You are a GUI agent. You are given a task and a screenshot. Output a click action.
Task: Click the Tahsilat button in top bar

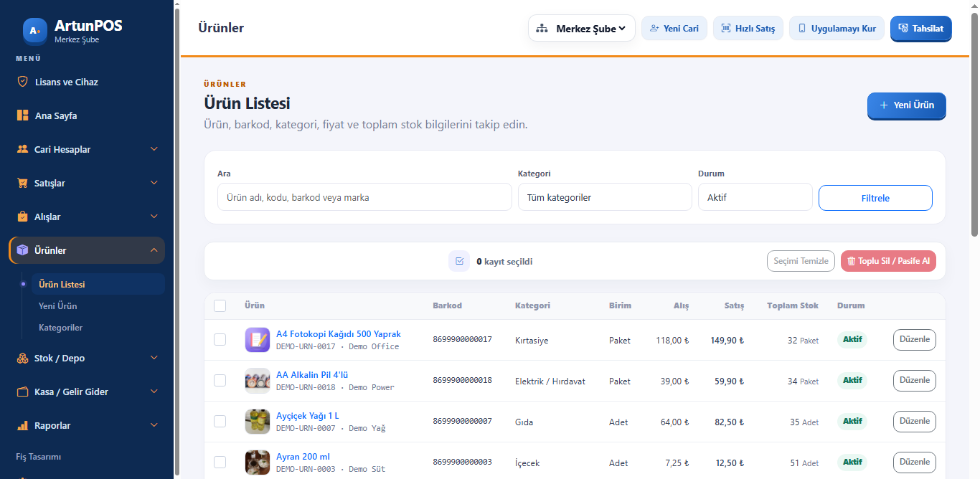(921, 29)
